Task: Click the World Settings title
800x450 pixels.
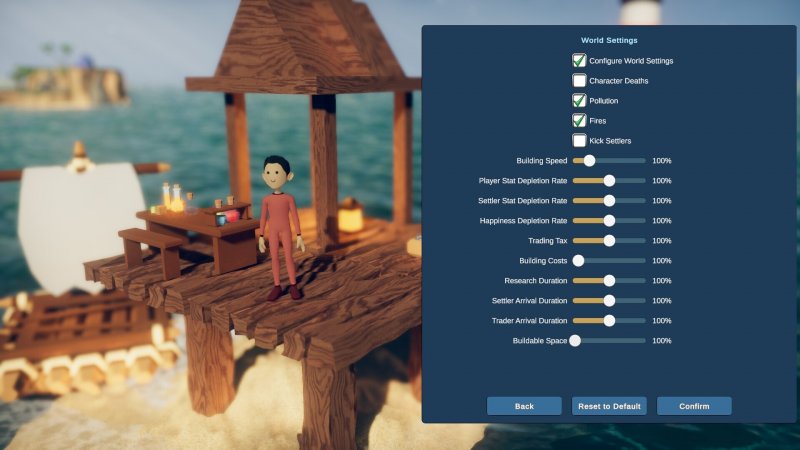Action: 609,41
